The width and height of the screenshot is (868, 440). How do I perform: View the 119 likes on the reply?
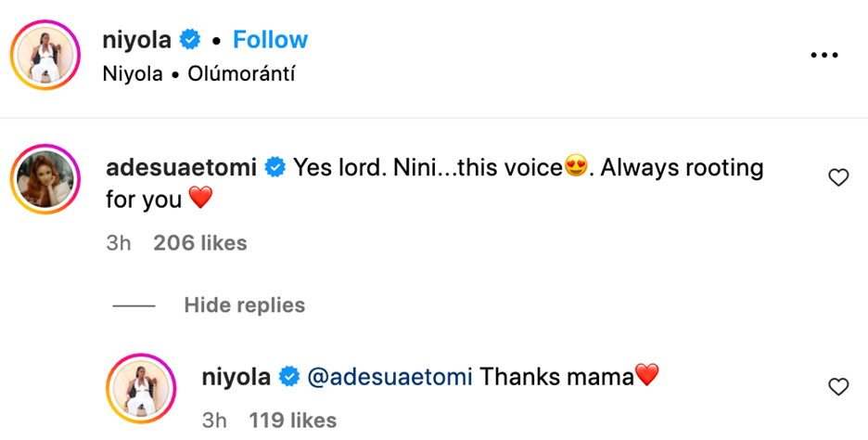[x=293, y=421]
